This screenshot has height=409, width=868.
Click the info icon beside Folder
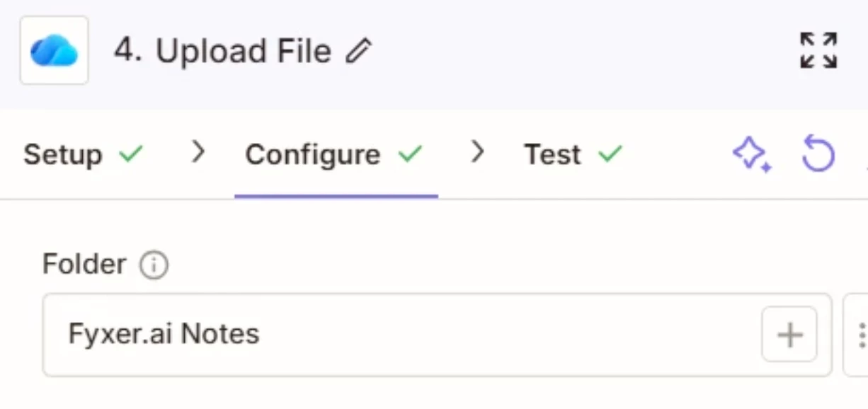[154, 265]
